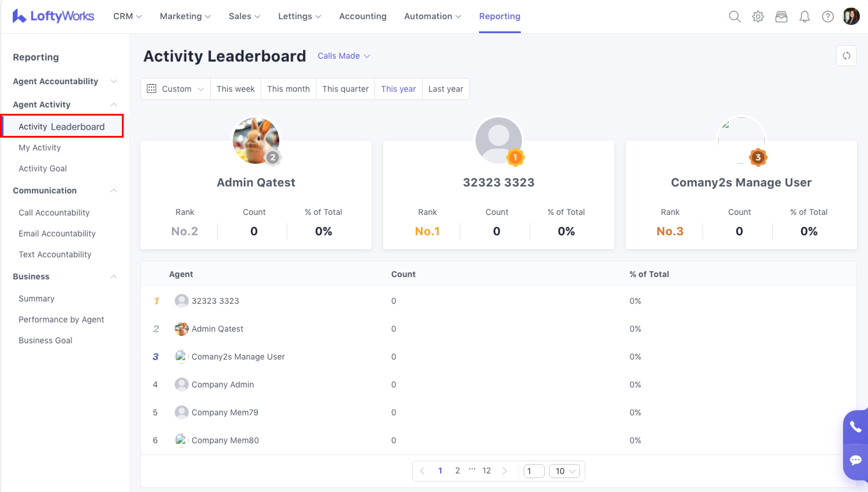Click the user profile avatar
The width and height of the screenshot is (868, 492).
[x=851, y=16]
